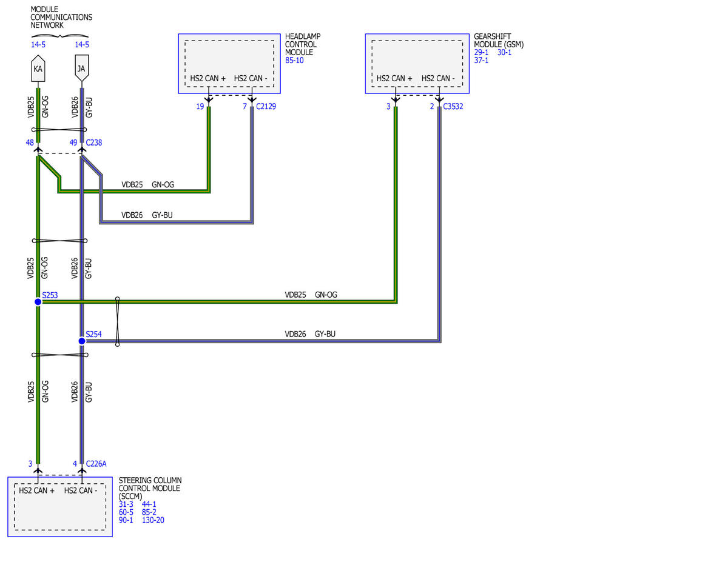
Task: Click the Gearshift Module component box
Action: [417, 64]
